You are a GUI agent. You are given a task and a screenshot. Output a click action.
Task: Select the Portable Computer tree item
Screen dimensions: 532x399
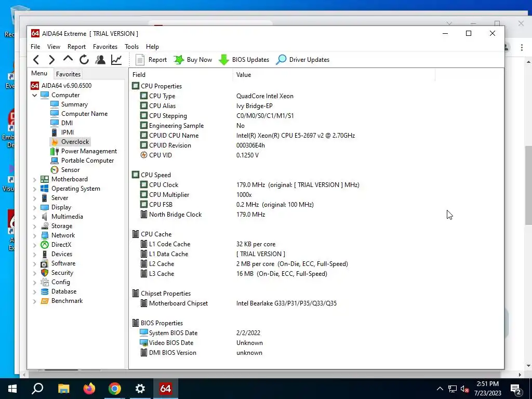tap(82, 161)
